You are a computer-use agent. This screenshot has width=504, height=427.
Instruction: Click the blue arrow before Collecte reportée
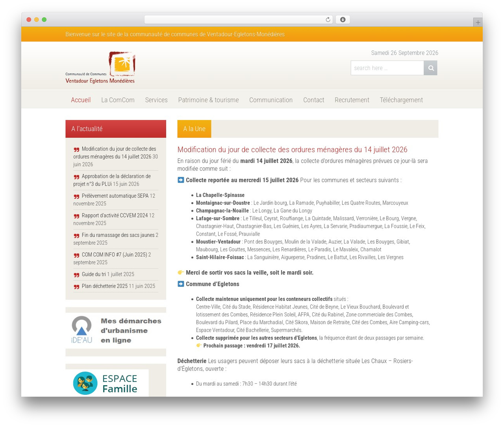(181, 180)
